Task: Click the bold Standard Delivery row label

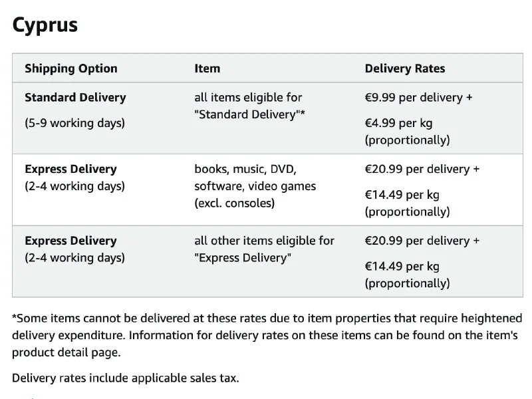Action: pos(75,98)
